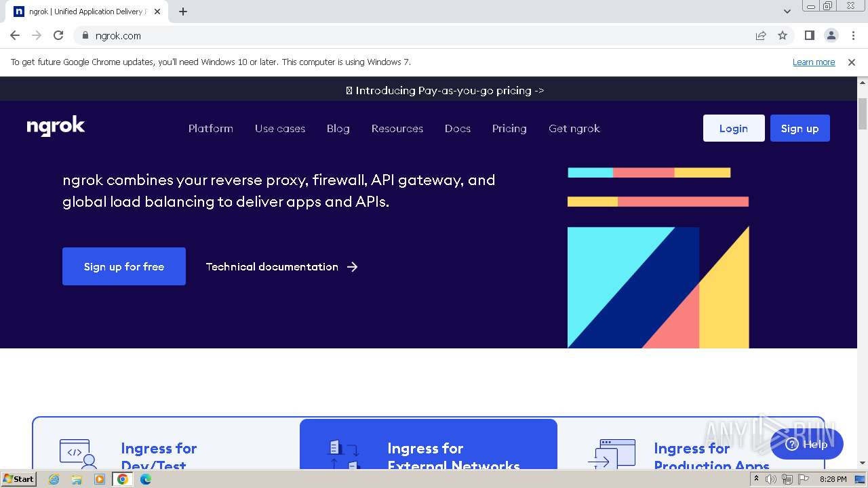This screenshot has width=868, height=488.
Task: Select the Ingress for External Networks card
Action: (429, 444)
